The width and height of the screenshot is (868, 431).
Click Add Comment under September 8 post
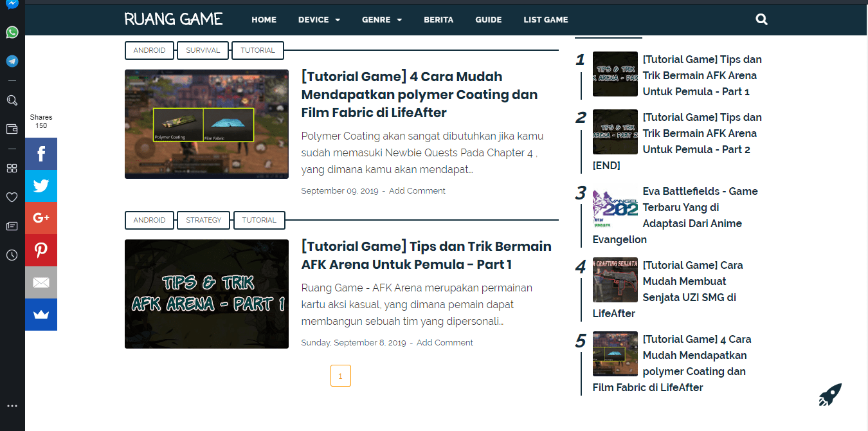(445, 343)
